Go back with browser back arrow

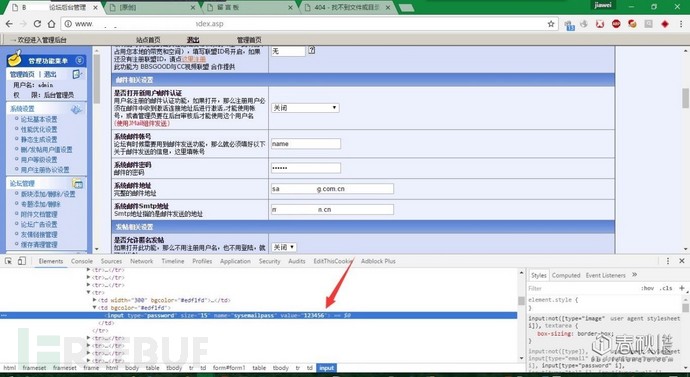click(x=9, y=24)
